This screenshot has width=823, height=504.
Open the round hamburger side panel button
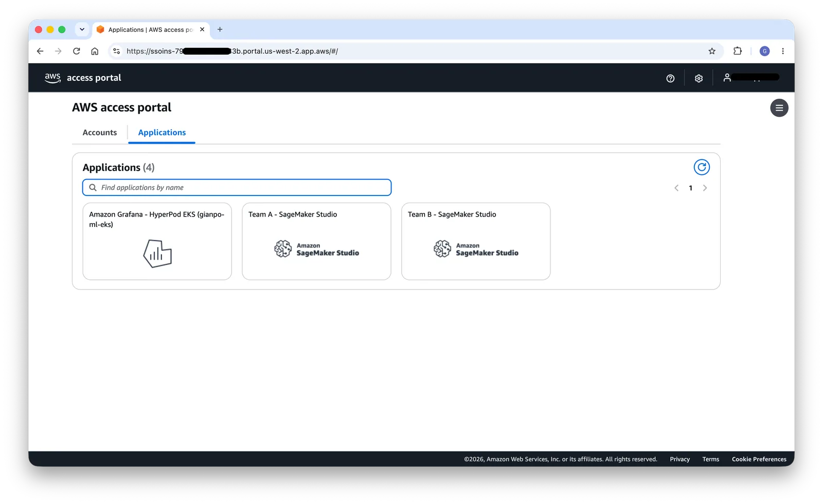(779, 108)
